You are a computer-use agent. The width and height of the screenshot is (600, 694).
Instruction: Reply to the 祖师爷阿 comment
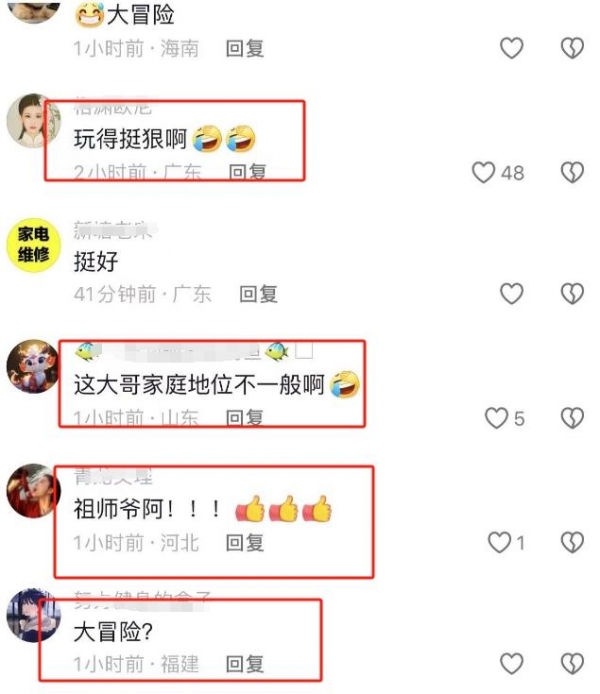[x=245, y=543]
